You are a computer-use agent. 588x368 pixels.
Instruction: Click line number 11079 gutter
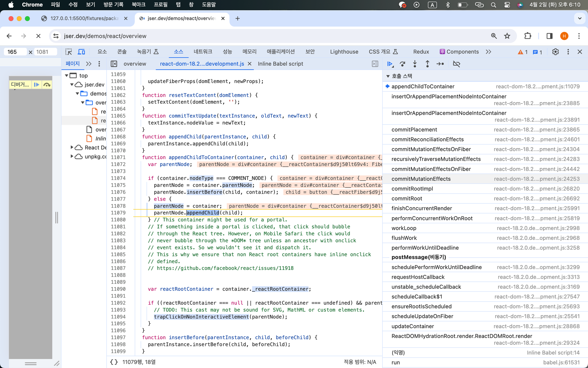[x=118, y=213]
